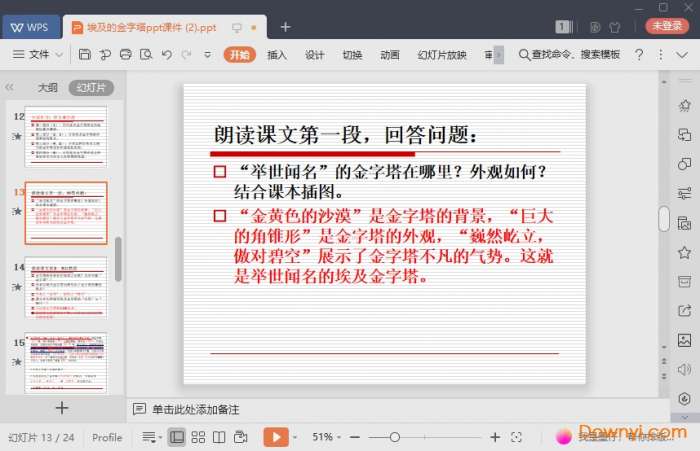Select slide 12 thumbnail
This screenshot has height=451, width=700.
click(66, 137)
